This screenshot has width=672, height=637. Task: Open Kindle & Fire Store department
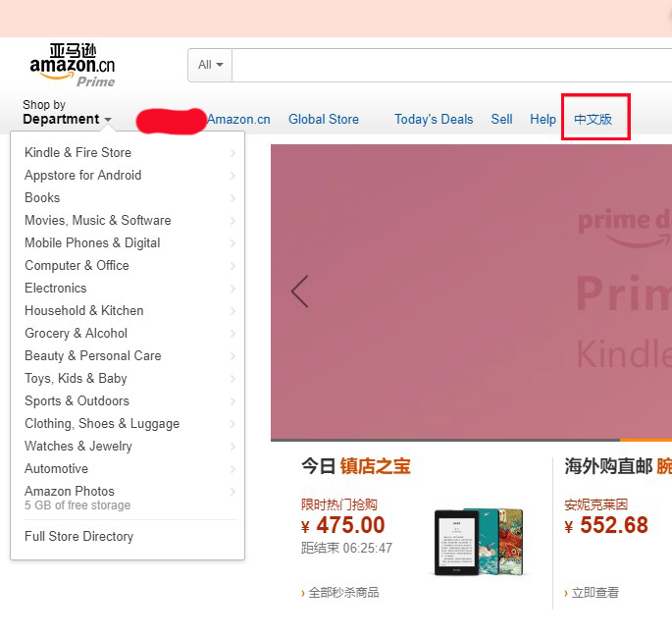78,152
